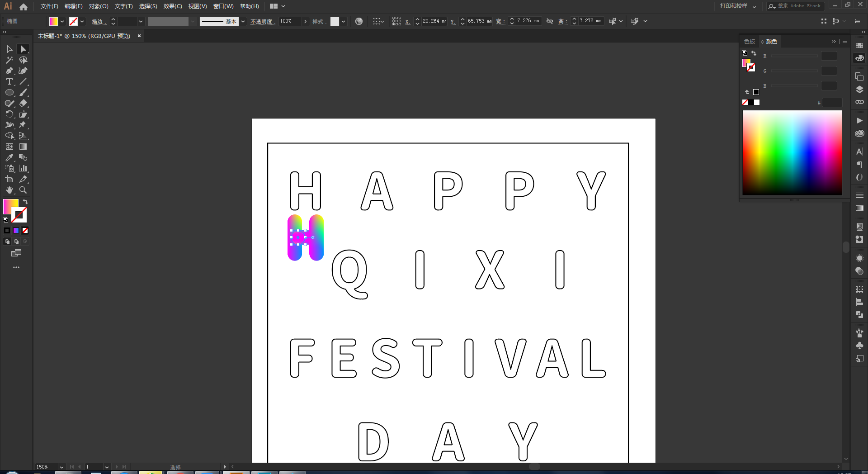Select the Type tool

point(9,81)
